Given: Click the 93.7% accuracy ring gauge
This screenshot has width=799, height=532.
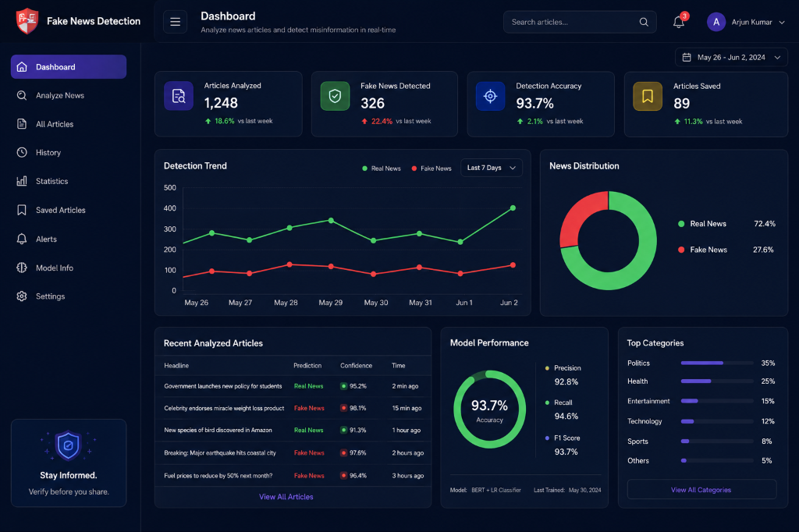Looking at the screenshot, I should (x=489, y=410).
